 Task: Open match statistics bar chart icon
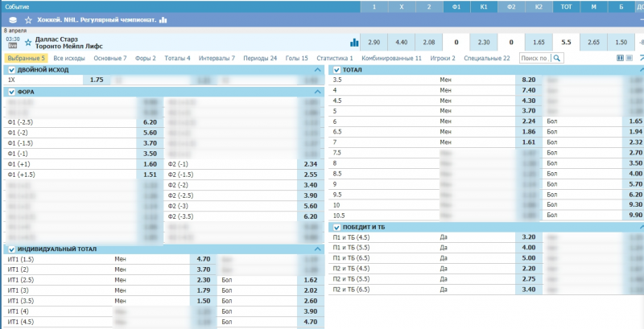click(354, 42)
